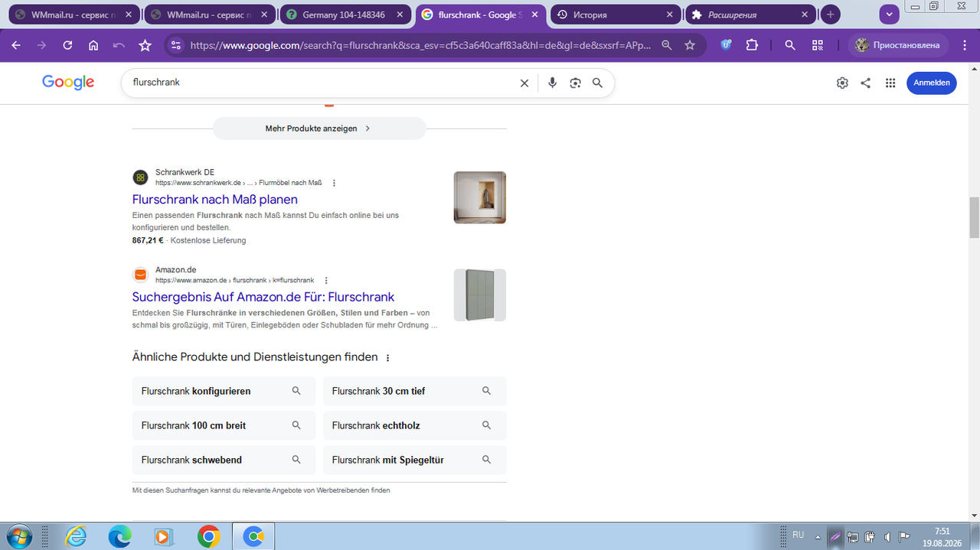Click the QR code icon in toolbar
Image resolution: width=980 pixels, height=550 pixels.
tap(818, 45)
